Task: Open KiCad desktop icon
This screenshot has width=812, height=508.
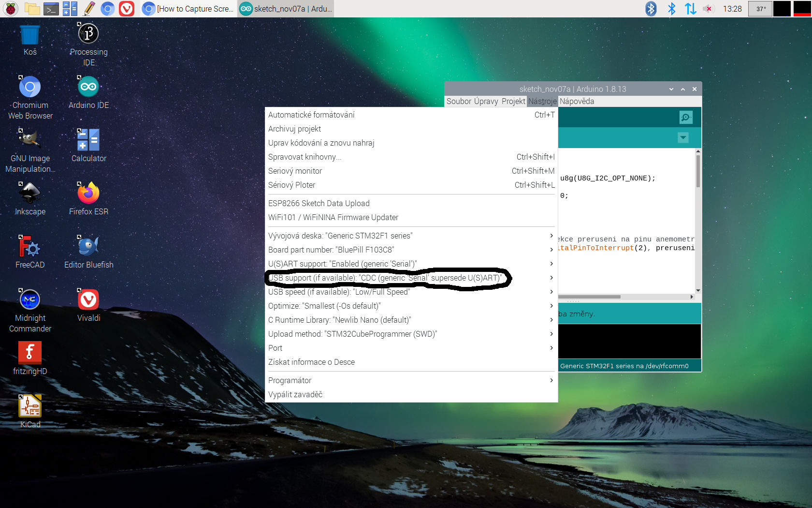Action: click(30, 411)
